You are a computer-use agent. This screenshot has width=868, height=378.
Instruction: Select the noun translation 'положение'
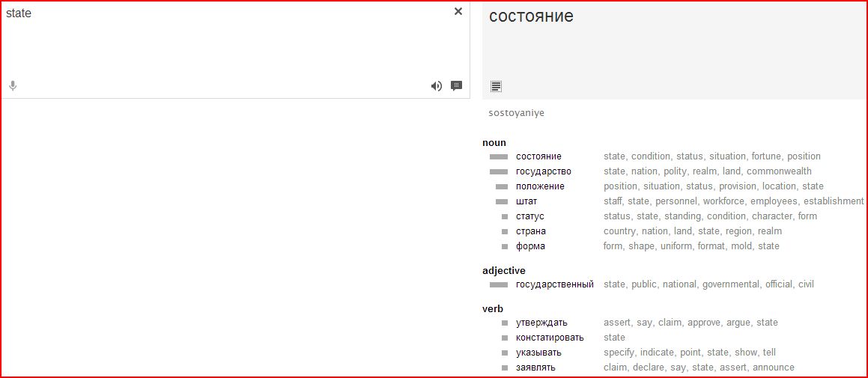click(540, 186)
